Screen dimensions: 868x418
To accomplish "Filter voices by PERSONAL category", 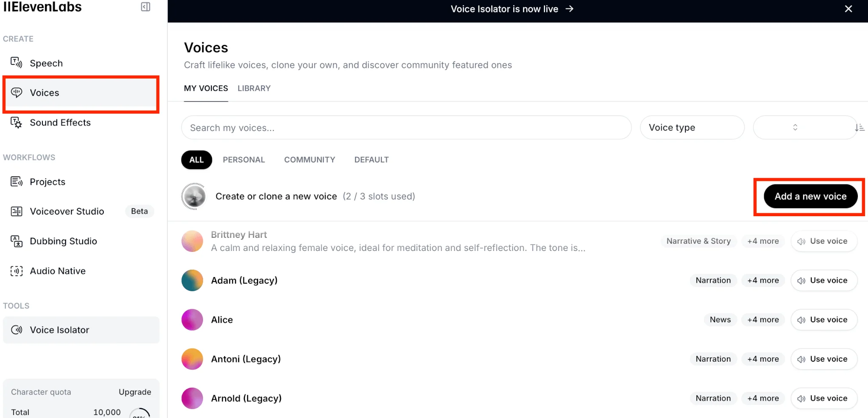I will pyautogui.click(x=244, y=160).
